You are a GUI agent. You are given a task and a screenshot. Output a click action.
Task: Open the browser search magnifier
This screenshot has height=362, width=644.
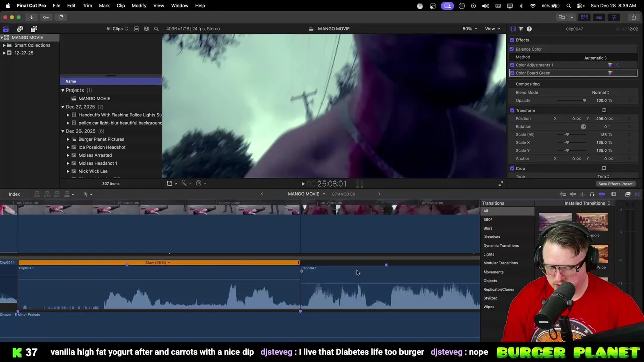click(156, 29)
